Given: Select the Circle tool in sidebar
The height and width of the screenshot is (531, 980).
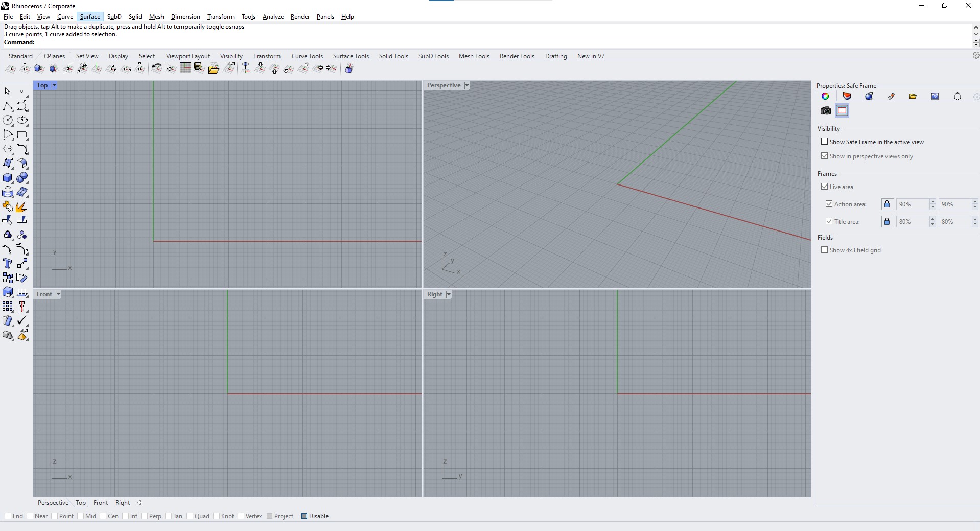Looking at the screenshot, I should click(x=8, y=121).
